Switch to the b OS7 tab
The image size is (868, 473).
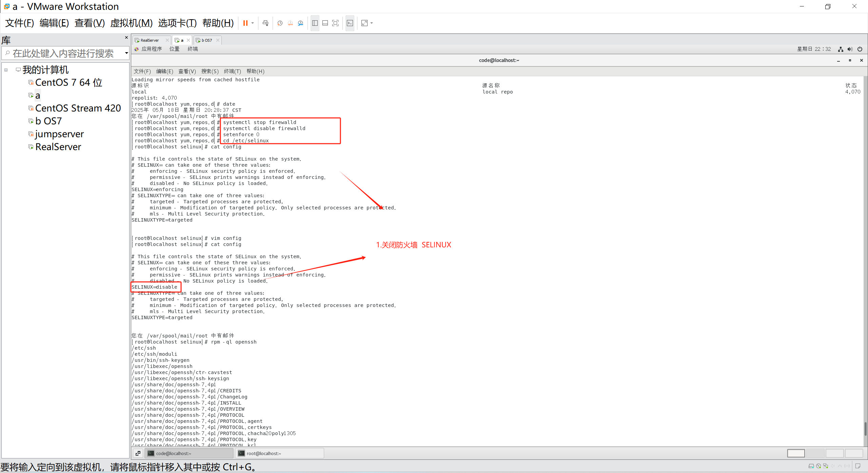click(206, 40)
